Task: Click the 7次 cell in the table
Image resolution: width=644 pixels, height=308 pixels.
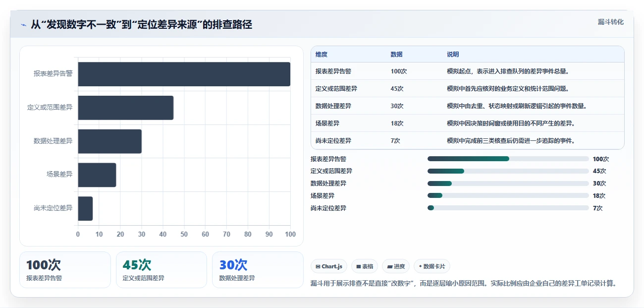Action: pyautogui.click(x=395, y=141)
